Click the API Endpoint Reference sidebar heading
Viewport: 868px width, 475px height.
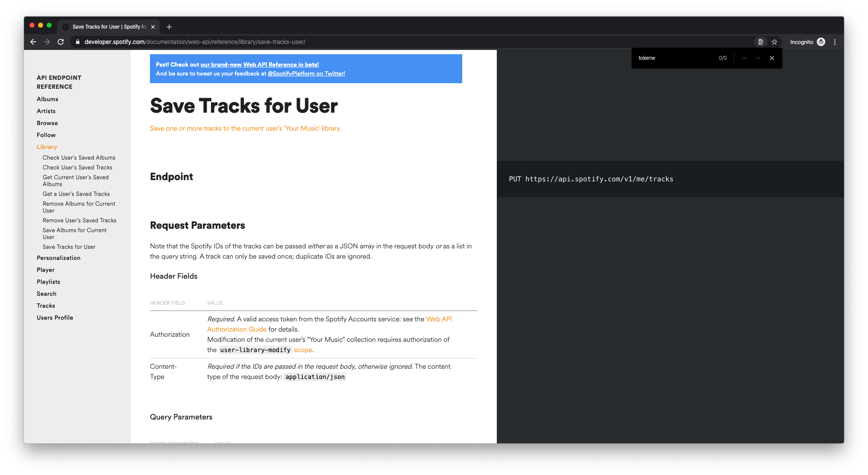pos(59,82)
